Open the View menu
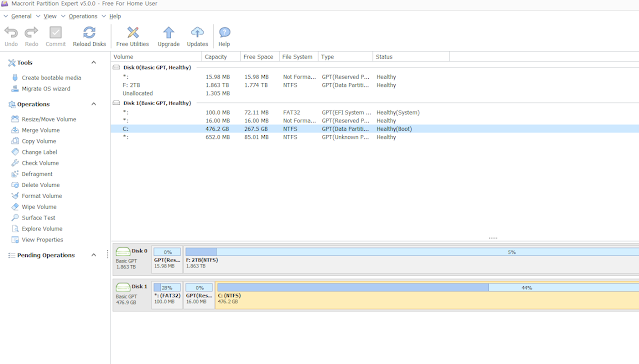Viewport: 639px width, 364px height. (x=50, y=16)
